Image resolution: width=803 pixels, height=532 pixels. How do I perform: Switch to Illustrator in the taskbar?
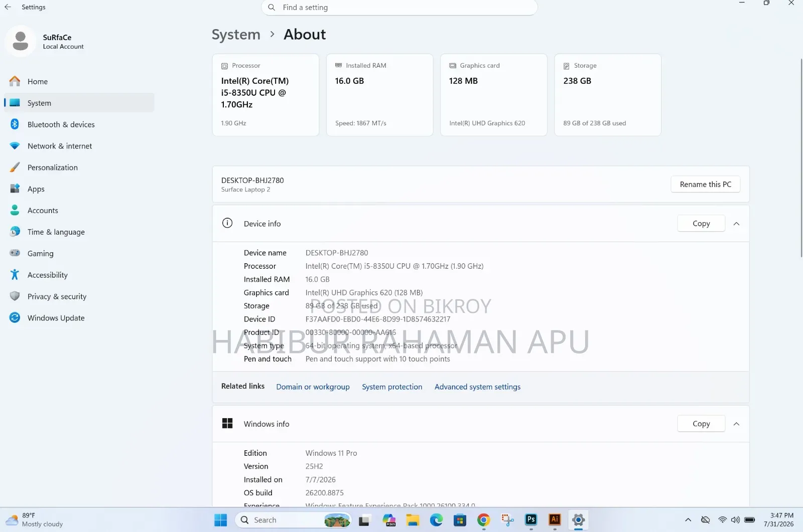click(x=555, y=520)
